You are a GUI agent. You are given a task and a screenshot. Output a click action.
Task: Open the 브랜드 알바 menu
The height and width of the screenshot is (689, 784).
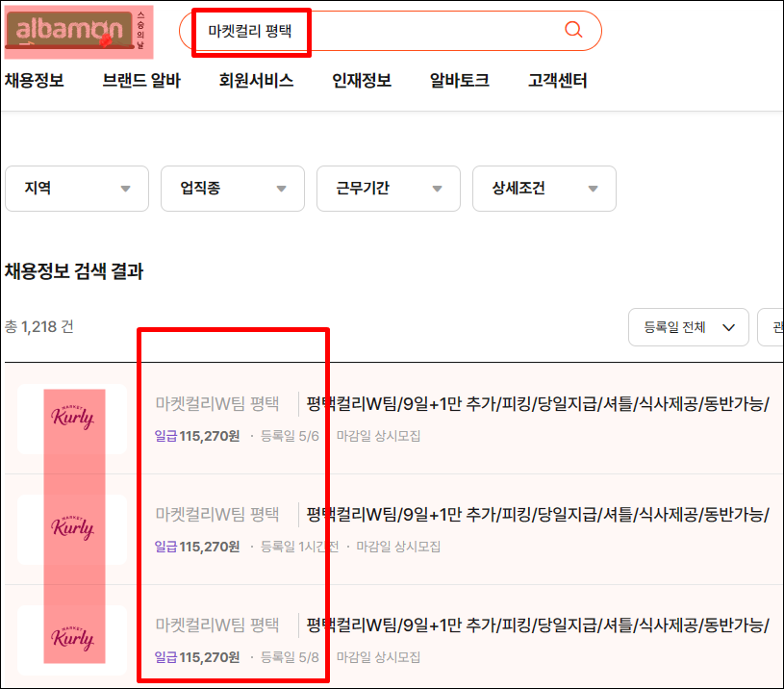[141, 81]
